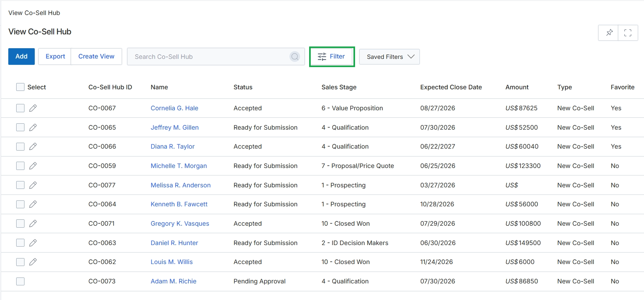Click the search magnifier icon
The image size is (644, 300).
[295, 57]
